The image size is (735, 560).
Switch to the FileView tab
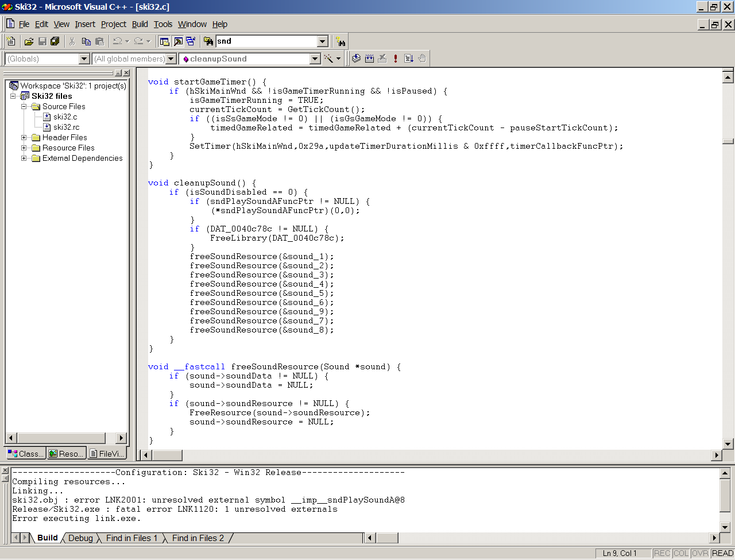pos(107,454)
